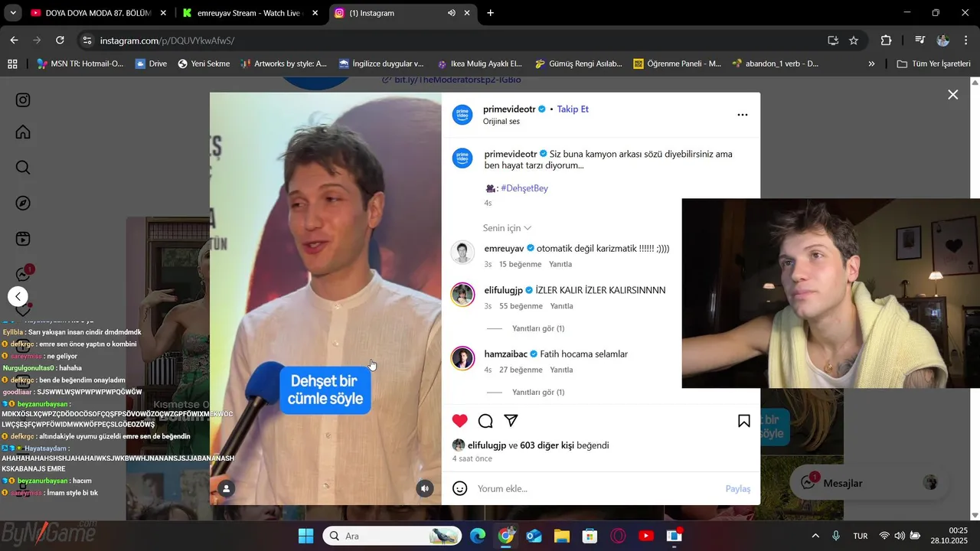Screen dimensions: 980x551
Task: Open Instagram Explore compass icon
Action: pos(23,204)
